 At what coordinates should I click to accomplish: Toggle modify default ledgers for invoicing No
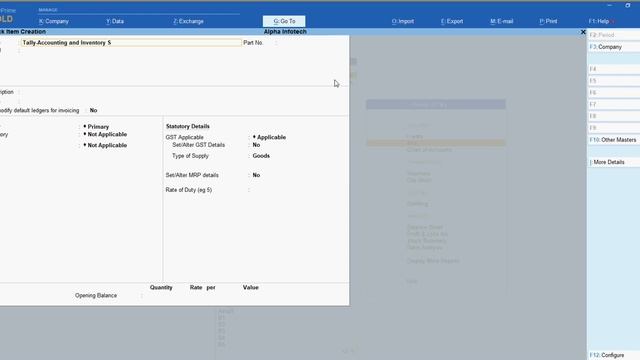click(93, 110)
